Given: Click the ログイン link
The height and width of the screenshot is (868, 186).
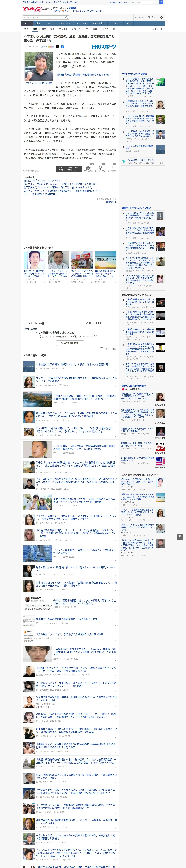Looking at the screenshot, I should tap(57, 11).
